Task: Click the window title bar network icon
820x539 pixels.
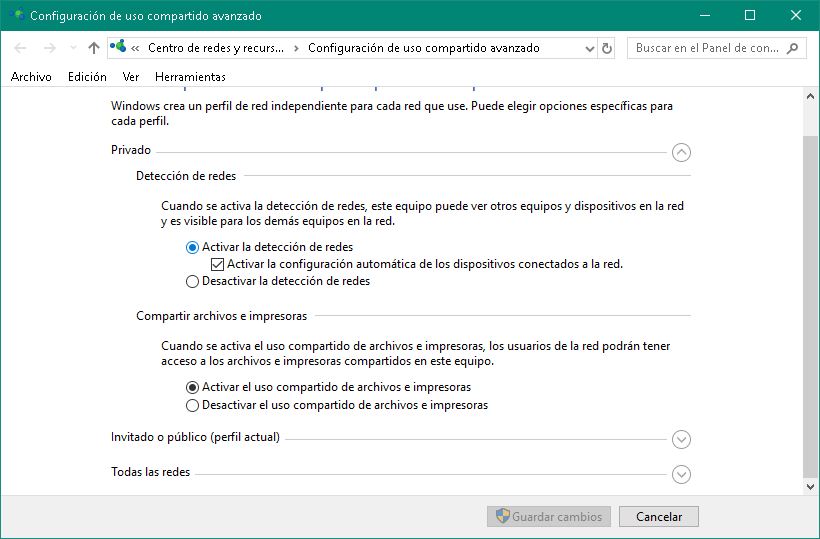Action: click(16, 15)
